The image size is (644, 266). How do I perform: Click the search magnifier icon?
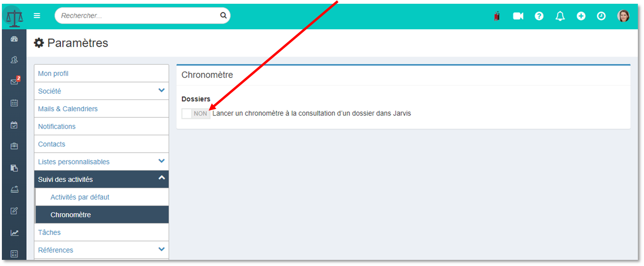pyautogui.click(x=223, y=16)
